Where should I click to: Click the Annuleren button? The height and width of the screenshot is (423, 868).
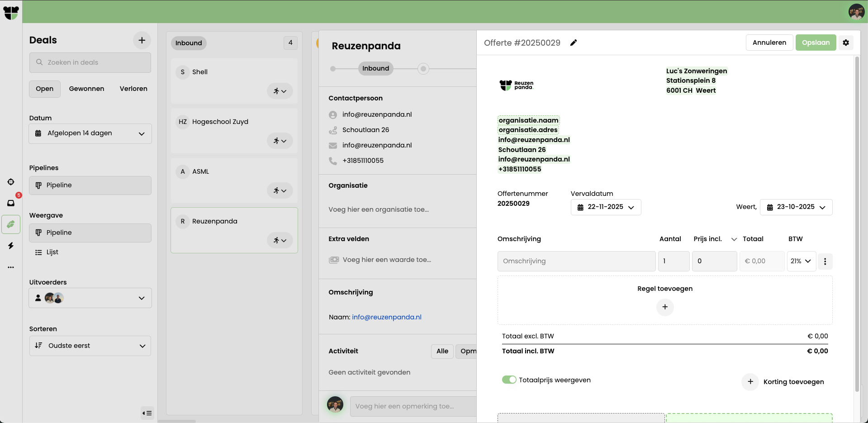point(769,43)
